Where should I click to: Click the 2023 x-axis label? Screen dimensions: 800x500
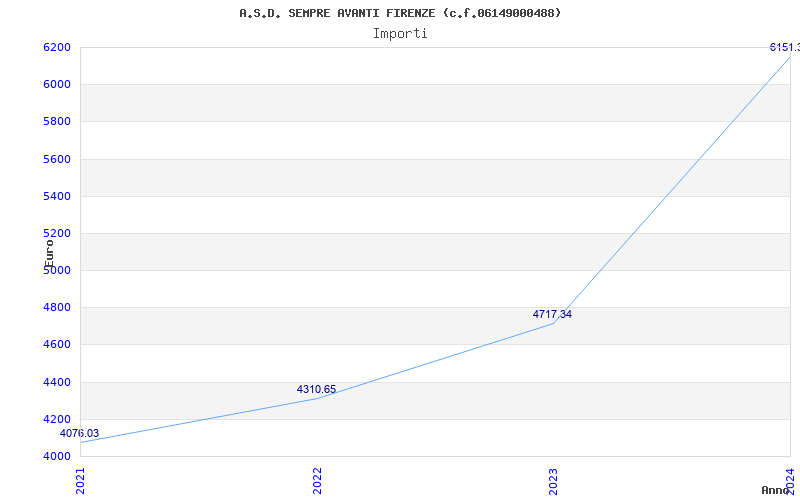(554, 481)
